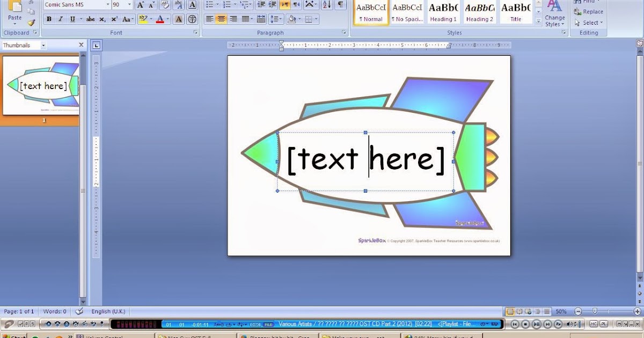Click the Distributed alignment icon
The height and width of the screenshot is (338, 644).
pyautogui.click(x=261, y=19)
